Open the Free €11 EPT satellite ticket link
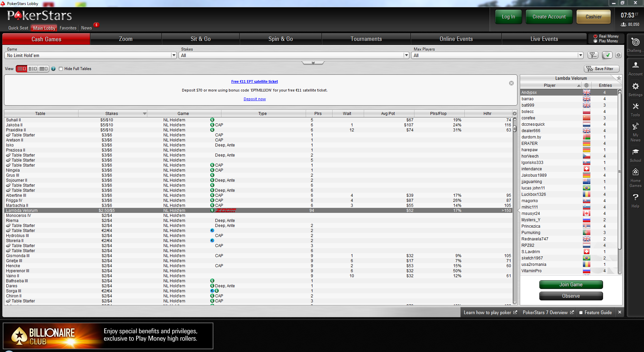Image resolution: width=644 pixels, height=352 pixels. [254, 81]
